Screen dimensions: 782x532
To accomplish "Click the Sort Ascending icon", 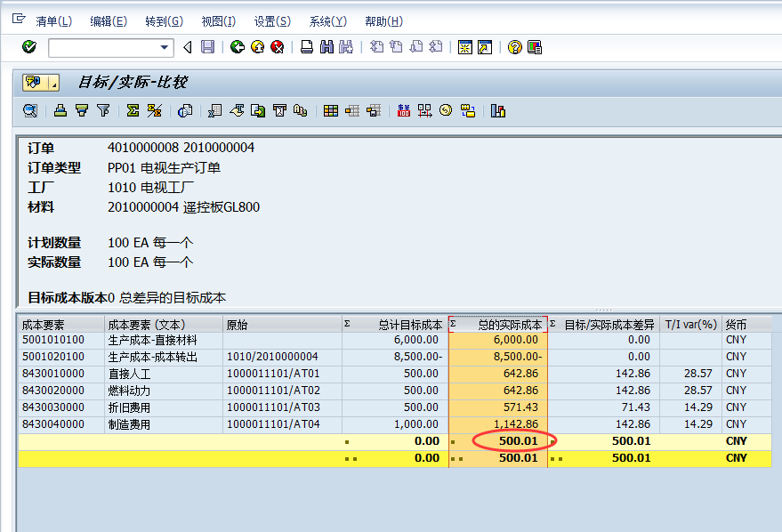I will (x=60, y=110).
